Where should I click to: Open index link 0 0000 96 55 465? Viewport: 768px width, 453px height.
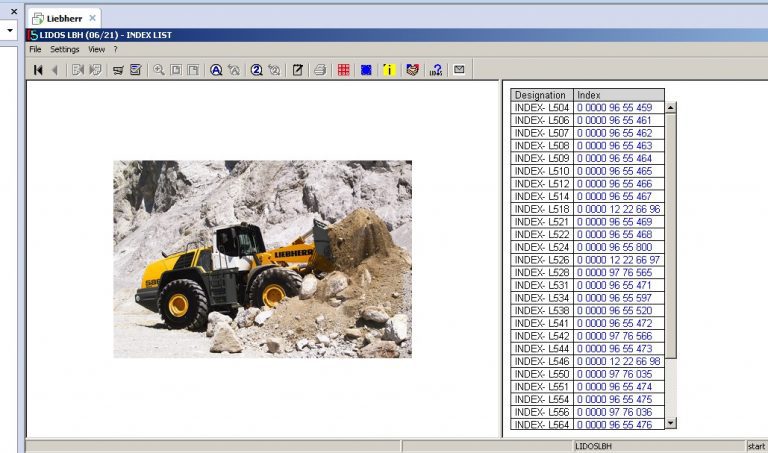(614, 171)
